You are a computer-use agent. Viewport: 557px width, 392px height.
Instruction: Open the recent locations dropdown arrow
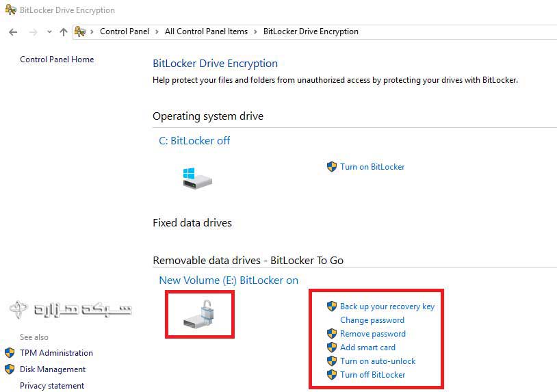pyautogui.click(x=49, y=32)
